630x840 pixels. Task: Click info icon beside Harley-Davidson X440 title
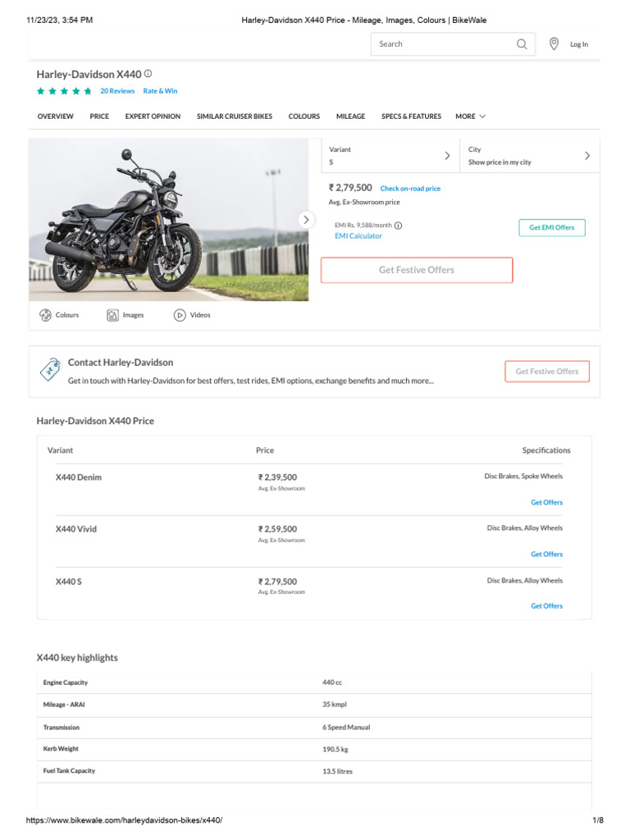click(x=148, y=74)
